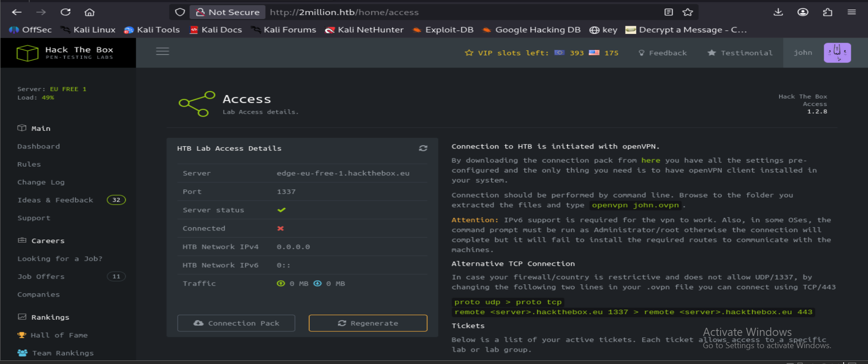868x364 pixels.
Task: Open Companies in the sidebar
Action: 38,294
